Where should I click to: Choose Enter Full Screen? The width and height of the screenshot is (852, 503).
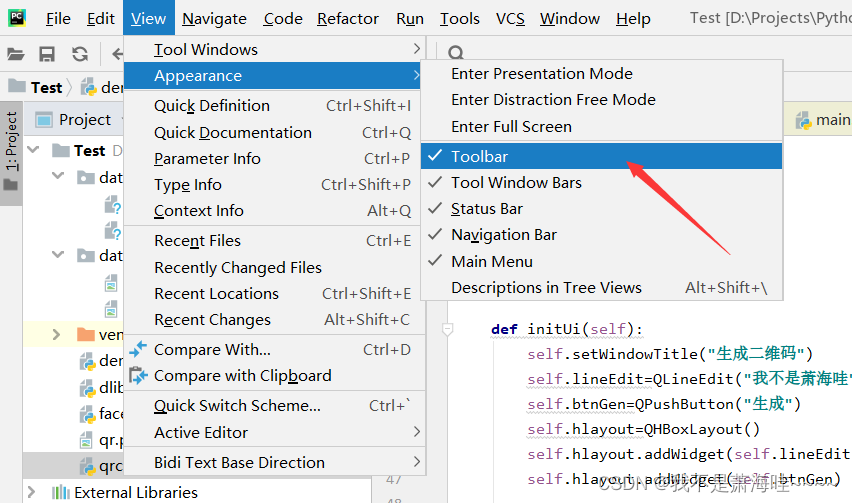[602, 127]
